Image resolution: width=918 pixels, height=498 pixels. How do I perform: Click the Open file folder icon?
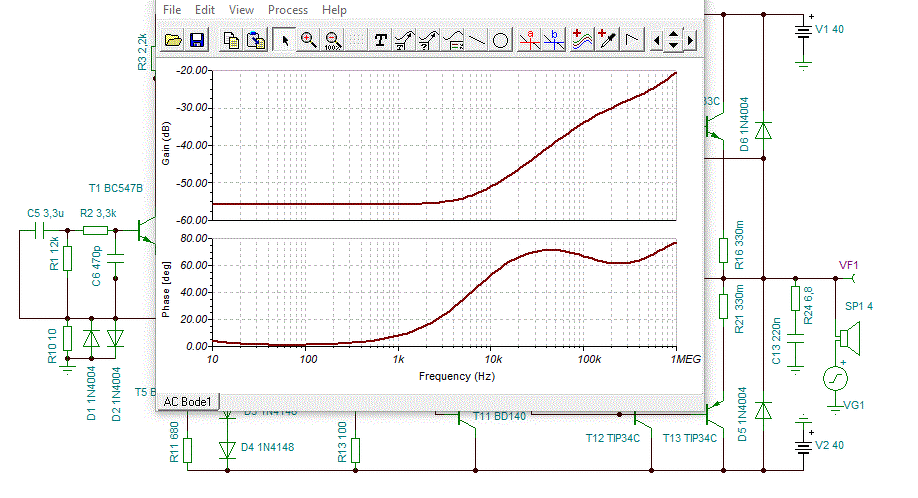(172, 40)
